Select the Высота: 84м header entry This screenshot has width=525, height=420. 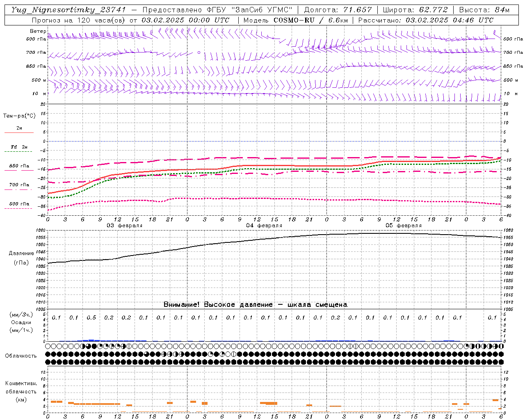(x=484, y=10)
